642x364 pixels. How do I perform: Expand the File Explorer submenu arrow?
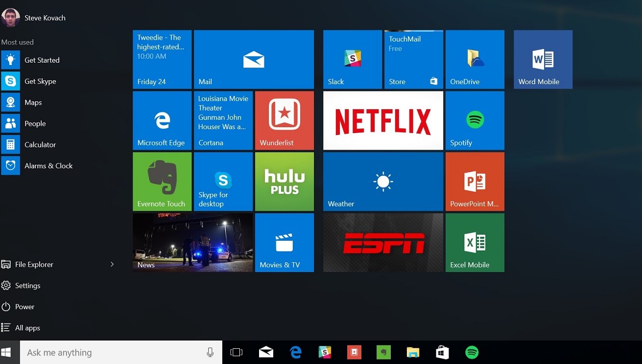point(112,264)
